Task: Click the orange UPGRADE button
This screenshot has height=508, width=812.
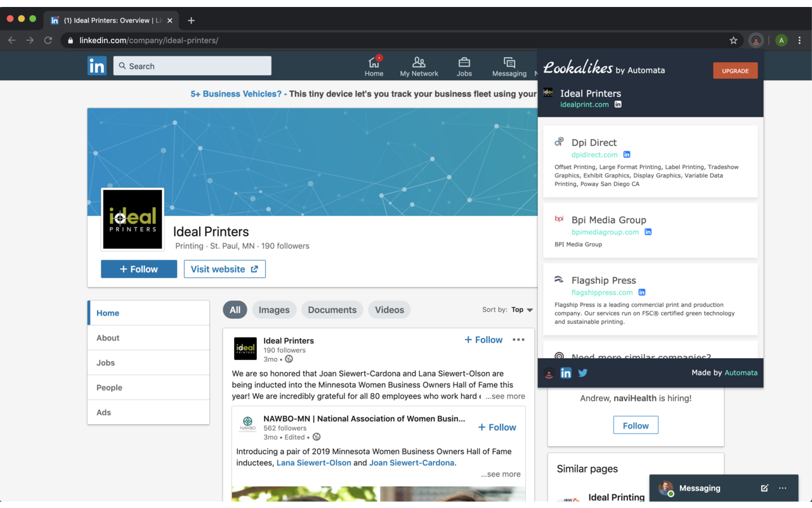Action: [x=735, y=70]
